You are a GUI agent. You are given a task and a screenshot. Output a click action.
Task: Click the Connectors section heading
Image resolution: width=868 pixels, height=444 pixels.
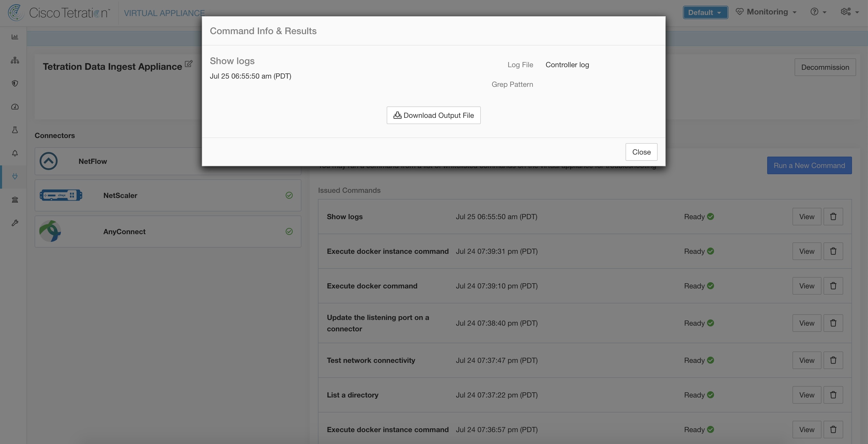pyautogui.click(x=55, y=135)
